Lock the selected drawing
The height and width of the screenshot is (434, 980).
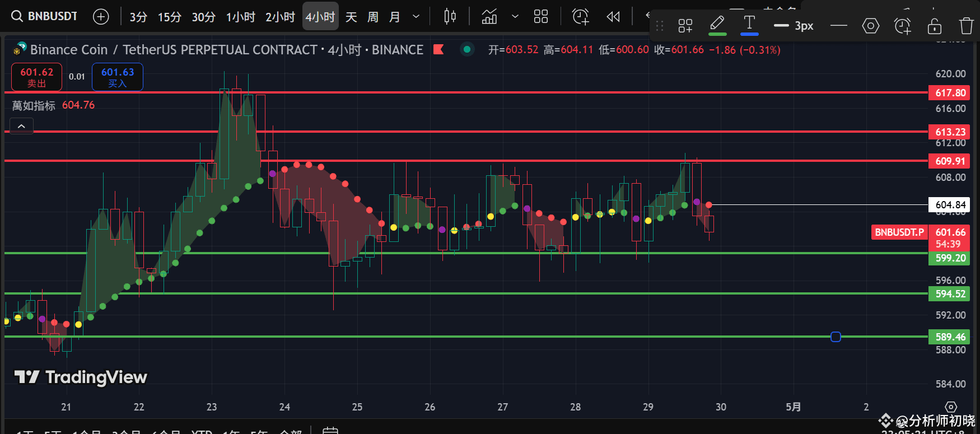coord(935,26)
